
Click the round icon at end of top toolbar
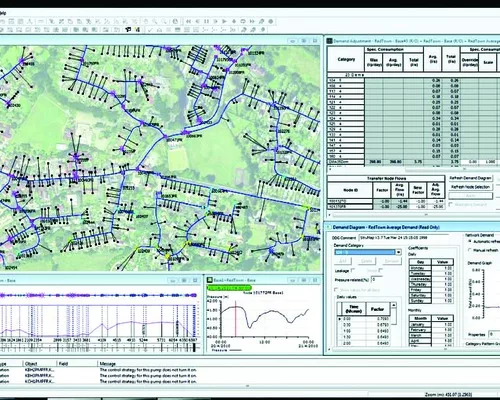271,21
